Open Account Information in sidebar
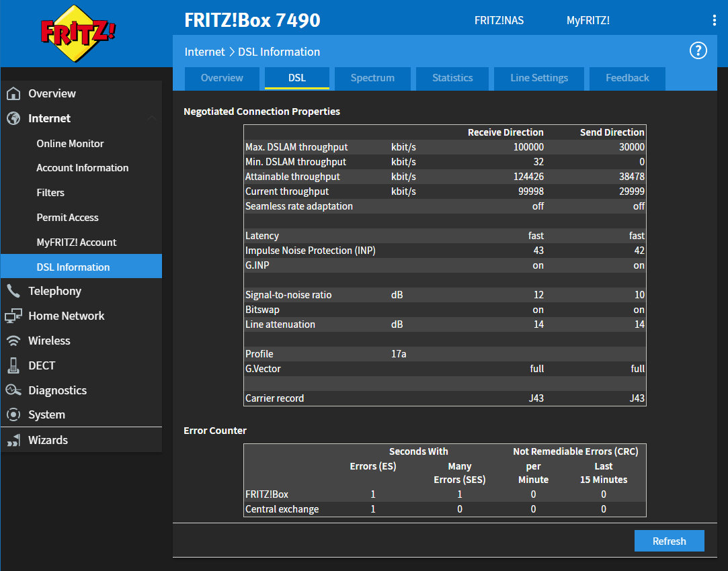728x571 pixels. (83, 168)
